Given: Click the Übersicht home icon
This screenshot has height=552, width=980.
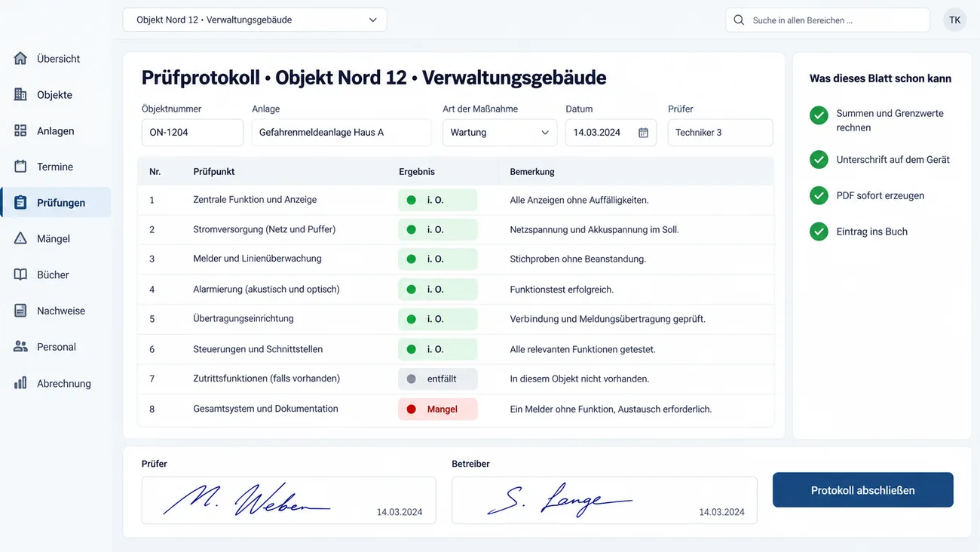Looking at the screenshot, I should (20, 58).
